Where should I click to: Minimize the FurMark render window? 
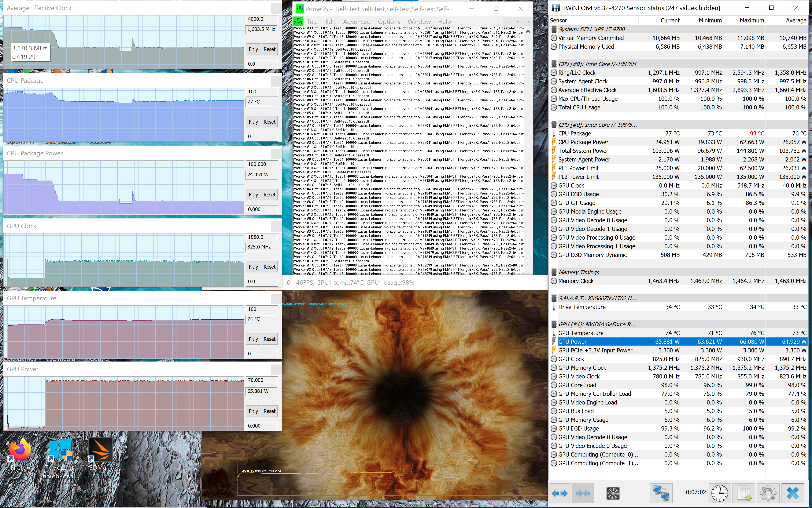[539, 283]
